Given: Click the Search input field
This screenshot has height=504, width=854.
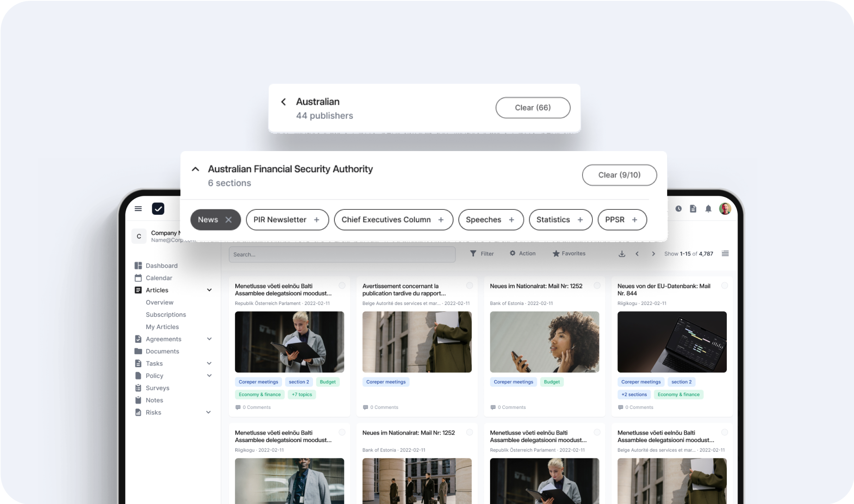Looking at the screenshot, I should click(x=342, y=255).
